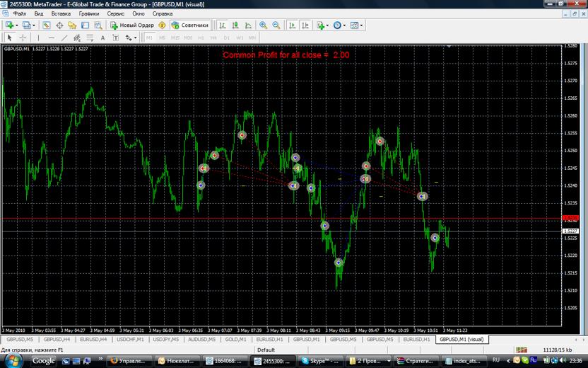Viewport: 588px width, 368px height.
Task: Select the Arrows drawing tool
Action: click(129, 38)
